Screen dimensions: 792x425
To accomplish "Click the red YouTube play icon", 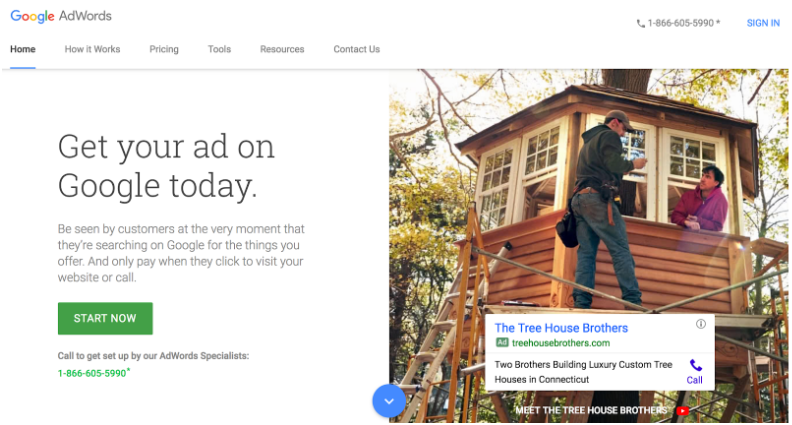I will coord(682,411).
